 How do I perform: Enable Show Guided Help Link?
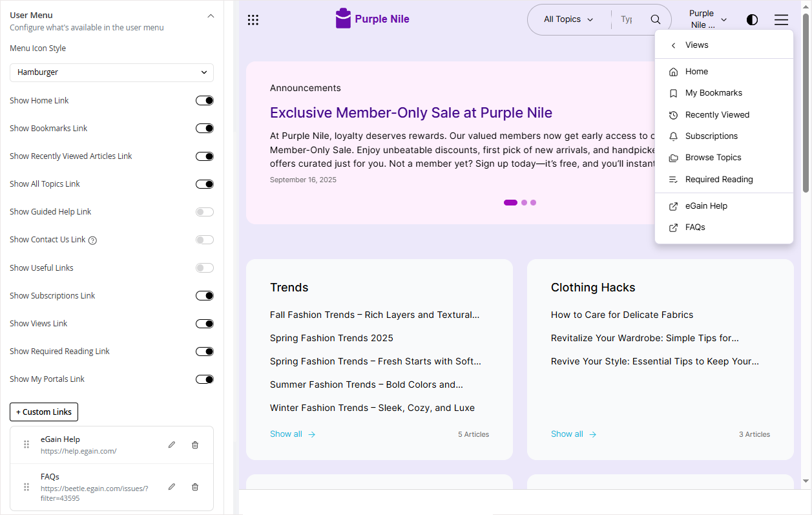point(204,211)
